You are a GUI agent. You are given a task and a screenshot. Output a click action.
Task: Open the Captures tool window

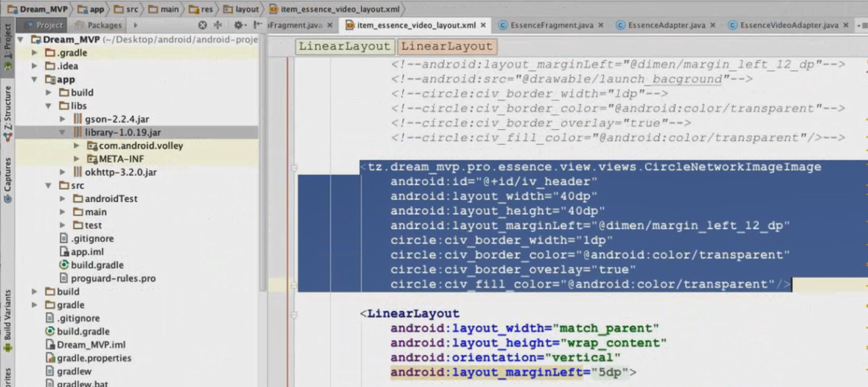7,180
